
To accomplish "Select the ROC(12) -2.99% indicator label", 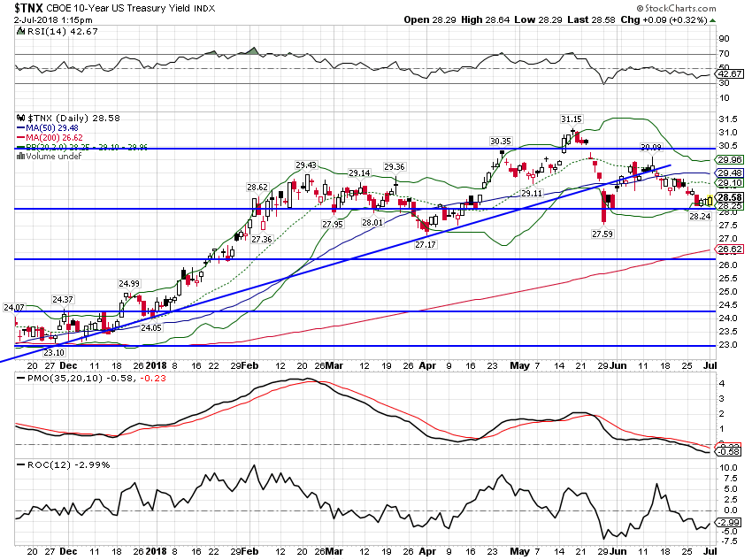I will [69, 464].
